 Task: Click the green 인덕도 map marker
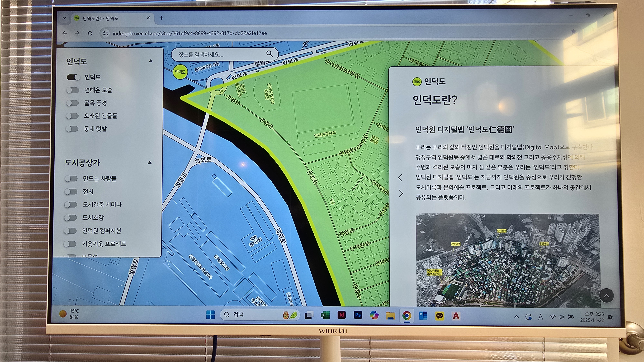pos(180,72)
